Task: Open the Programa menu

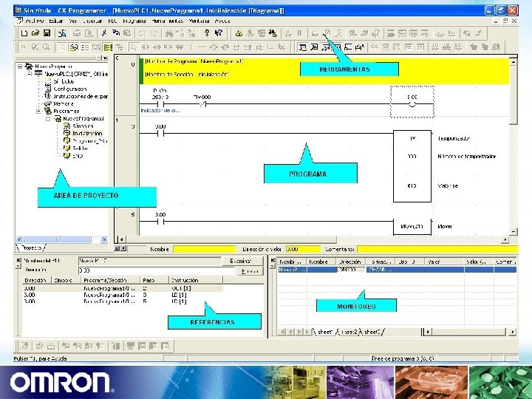Action: click(x=134, y=21)
